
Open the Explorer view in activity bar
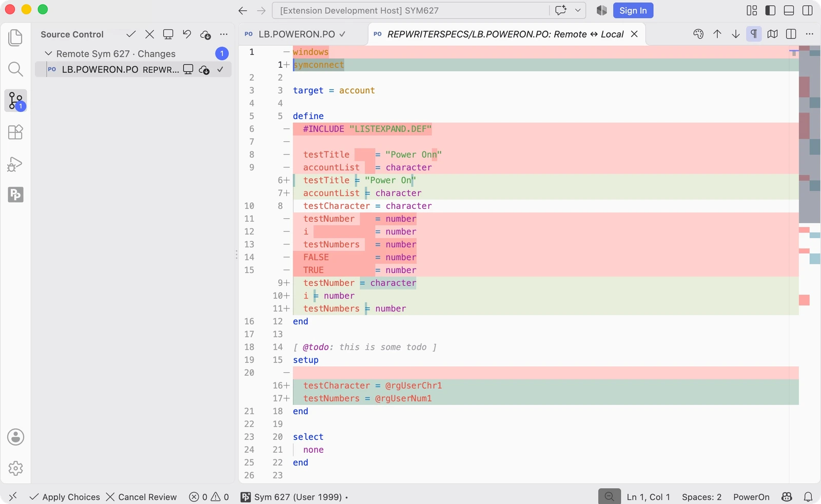[x=15, y=37]
